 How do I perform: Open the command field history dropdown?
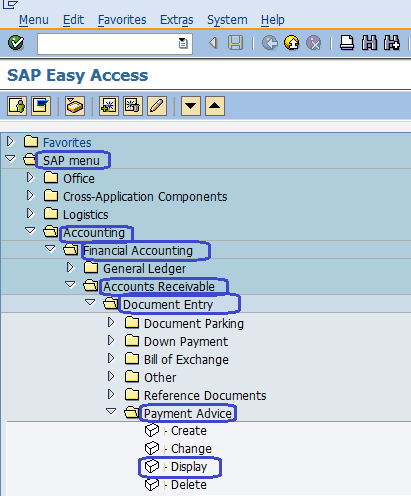click(x=183, y=43)
